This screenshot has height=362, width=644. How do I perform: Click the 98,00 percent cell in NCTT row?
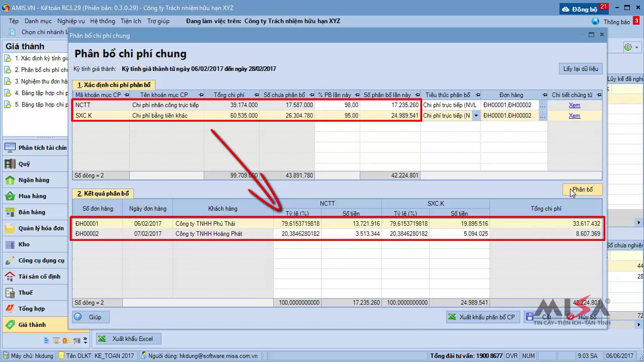pyautogui.click(x=337, y=105)
